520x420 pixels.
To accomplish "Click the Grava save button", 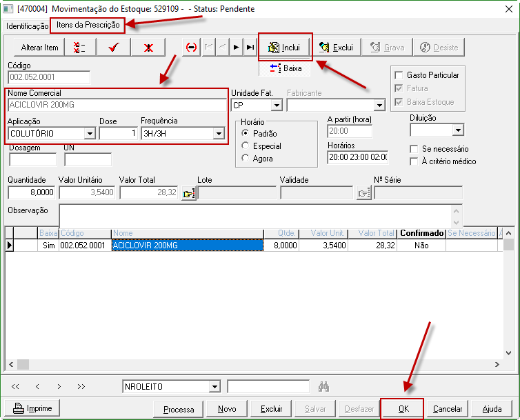I will coord(388,48).
